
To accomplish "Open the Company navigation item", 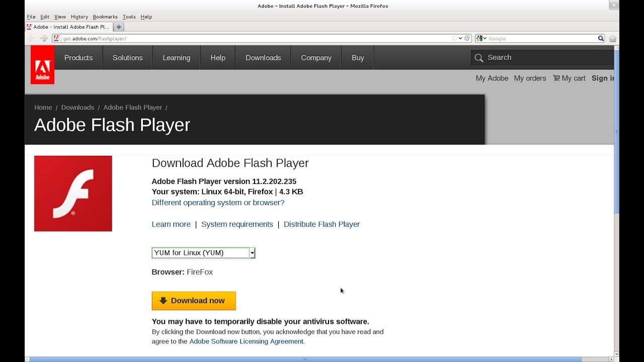I will click(316, 58).
